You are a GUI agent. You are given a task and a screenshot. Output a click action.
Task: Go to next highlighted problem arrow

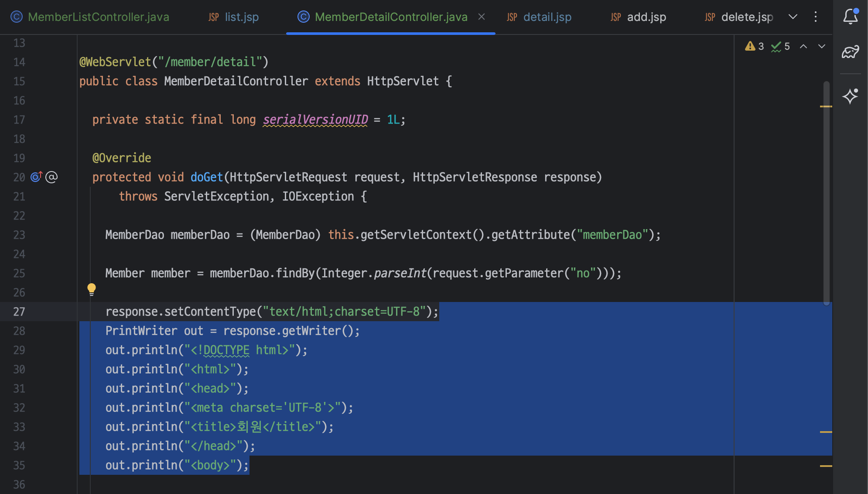[822, 46]
